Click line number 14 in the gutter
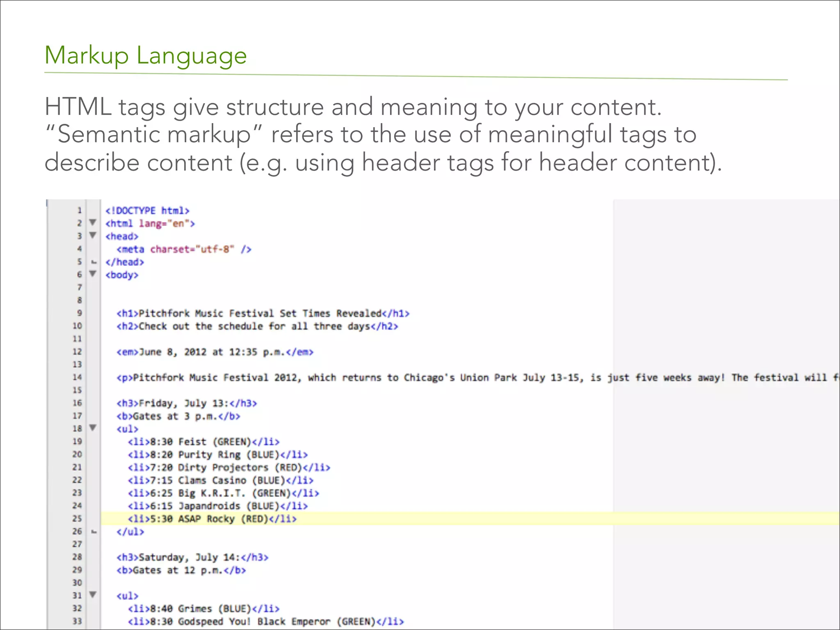The width and height of the screenshot is (840, 630). tap(77, 377)
